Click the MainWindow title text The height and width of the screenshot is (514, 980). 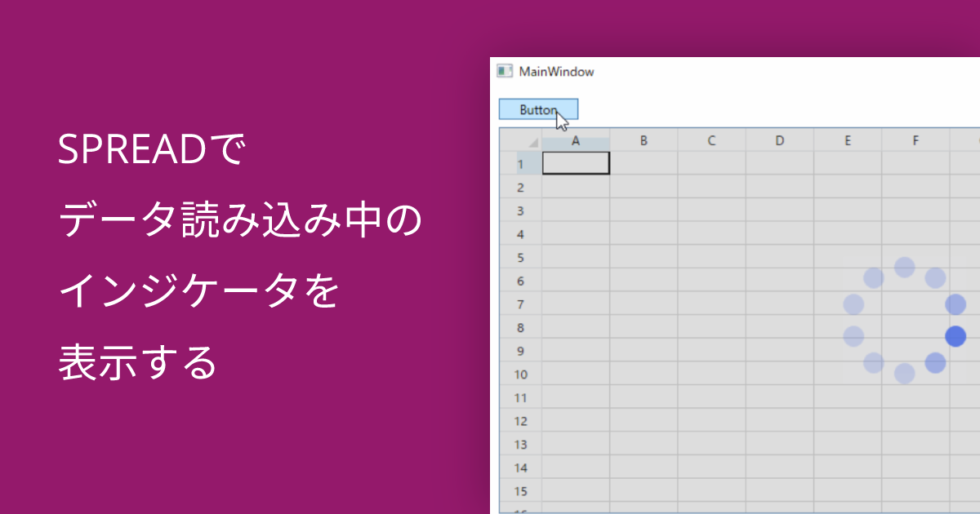point(556,72)
